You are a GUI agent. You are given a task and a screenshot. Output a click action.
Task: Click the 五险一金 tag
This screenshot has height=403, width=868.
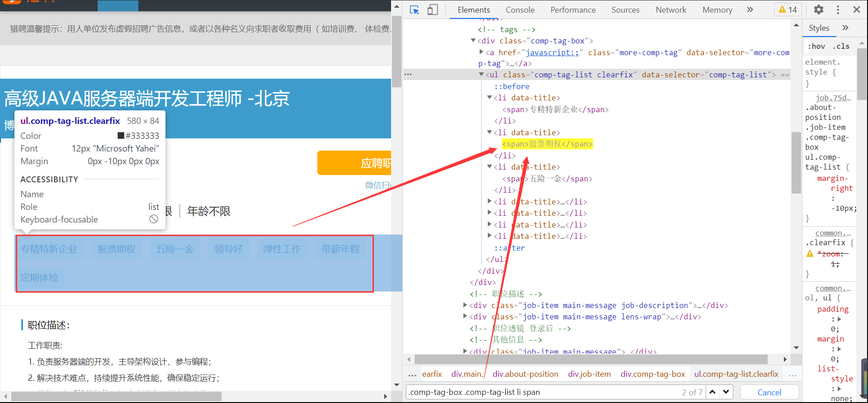click(175, 249)
